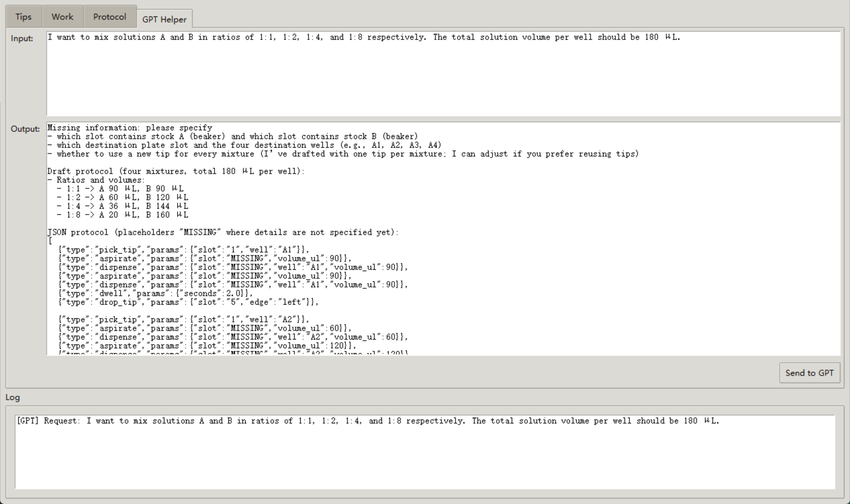Click the Output label
The width and height of the screenshot is (850, 504).
(25, 129)
